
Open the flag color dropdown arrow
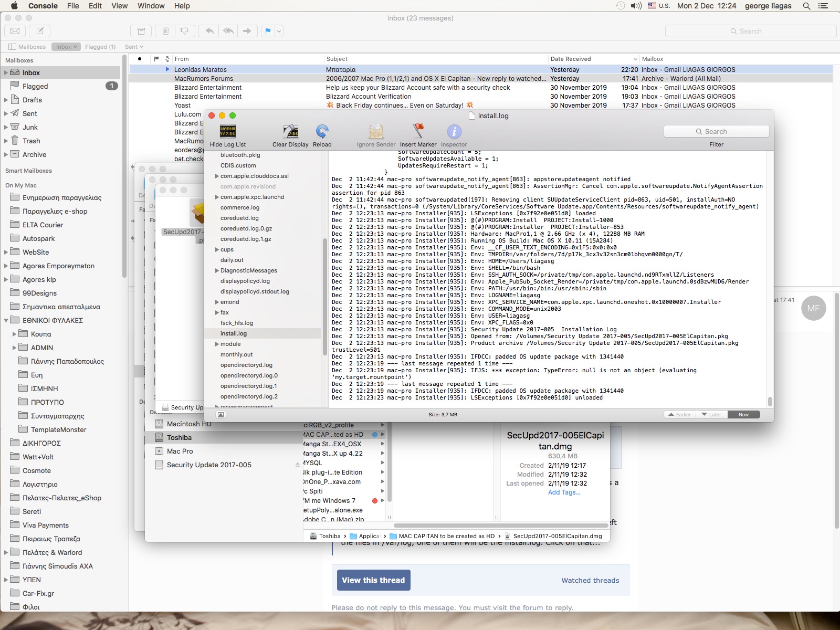279,31
